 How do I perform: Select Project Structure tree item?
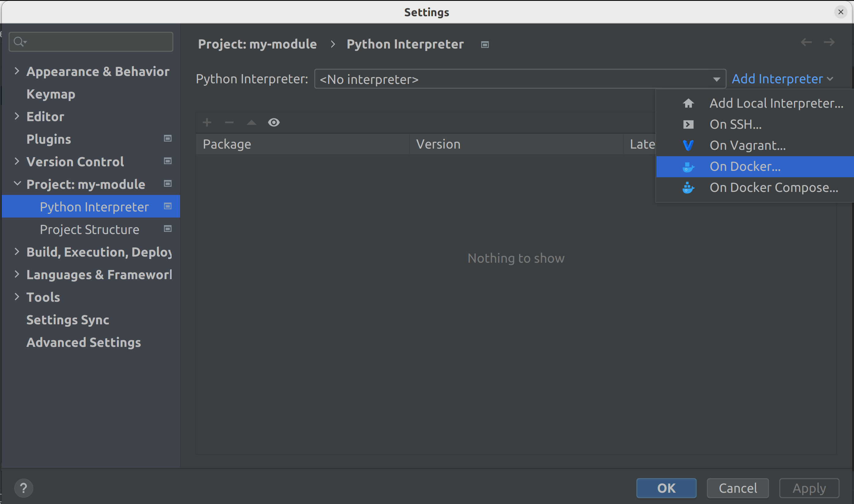(89, 229)
